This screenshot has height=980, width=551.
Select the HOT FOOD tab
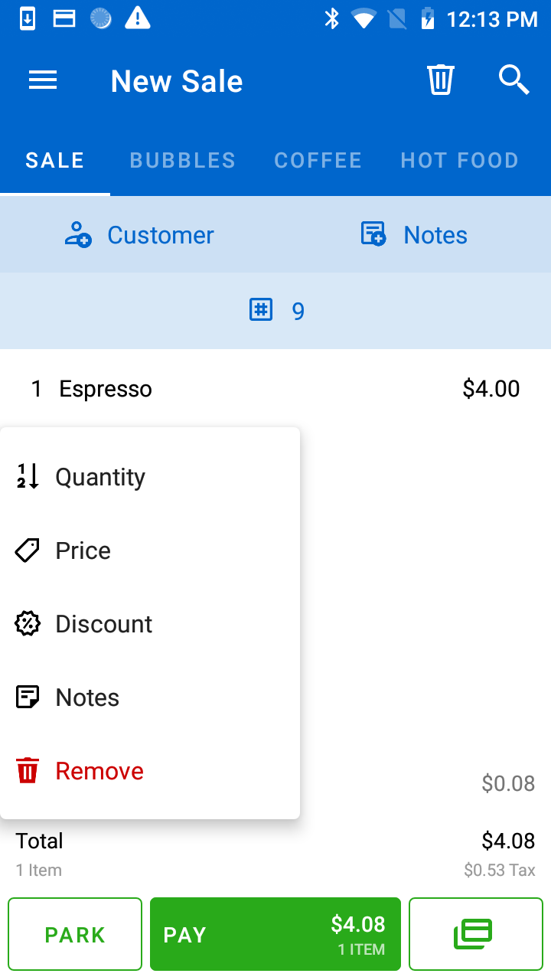pyautogui.click(x=459, y=160)
